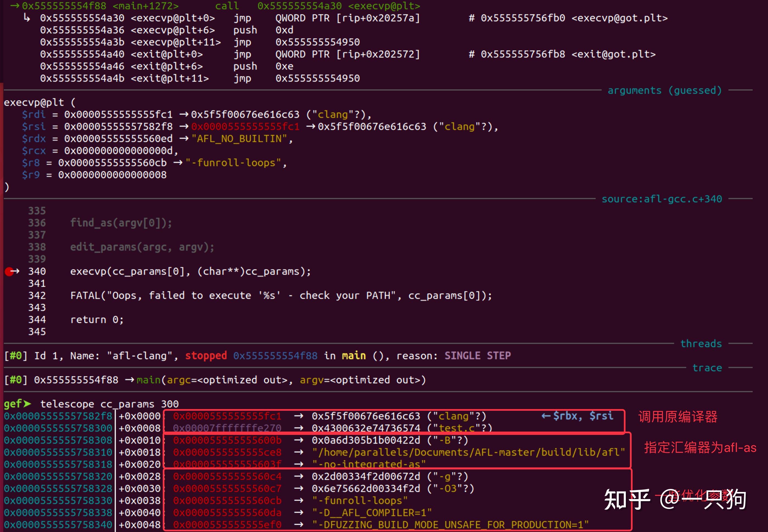This screenshot has width=768, height=532.
Task: Click the Zhihu watermark logo text
Action: coord(627,500)
